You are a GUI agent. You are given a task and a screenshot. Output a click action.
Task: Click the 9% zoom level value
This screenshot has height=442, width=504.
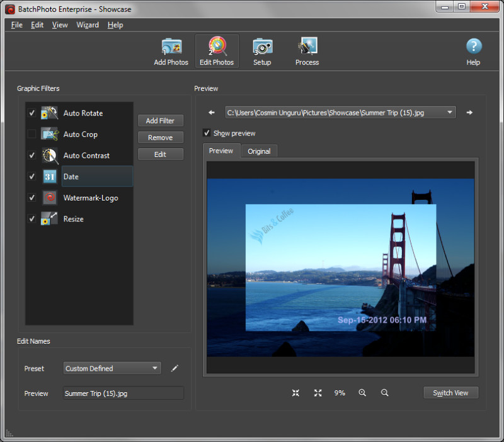tap(340, 393)
